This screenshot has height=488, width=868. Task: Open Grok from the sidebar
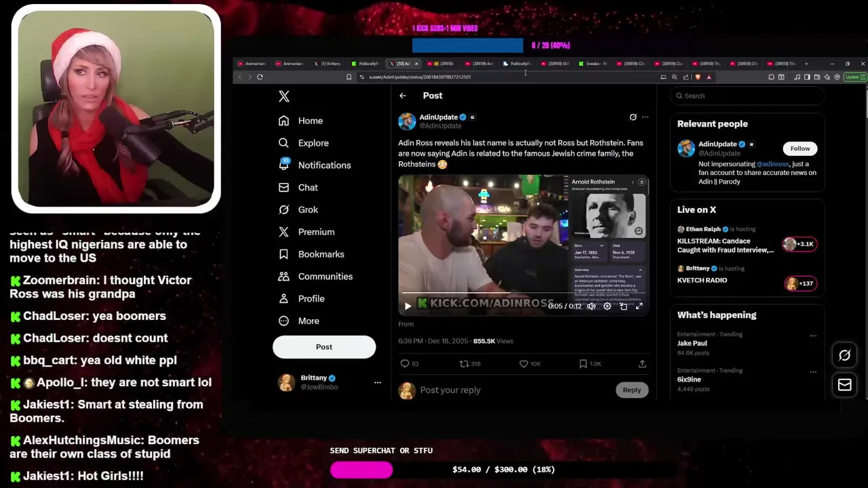pyautogui.click(x=298, y=210)
